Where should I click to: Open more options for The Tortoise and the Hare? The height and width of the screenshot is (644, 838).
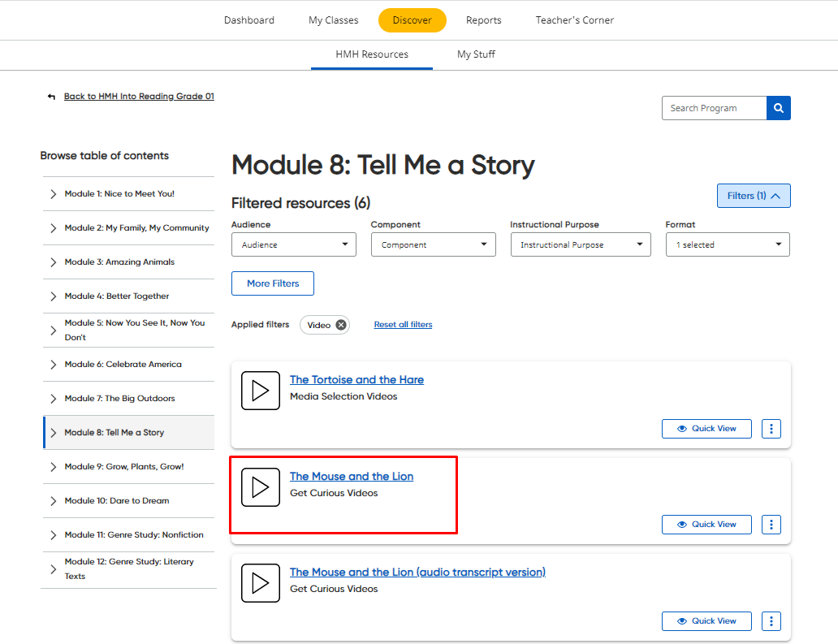coord(771,429)
